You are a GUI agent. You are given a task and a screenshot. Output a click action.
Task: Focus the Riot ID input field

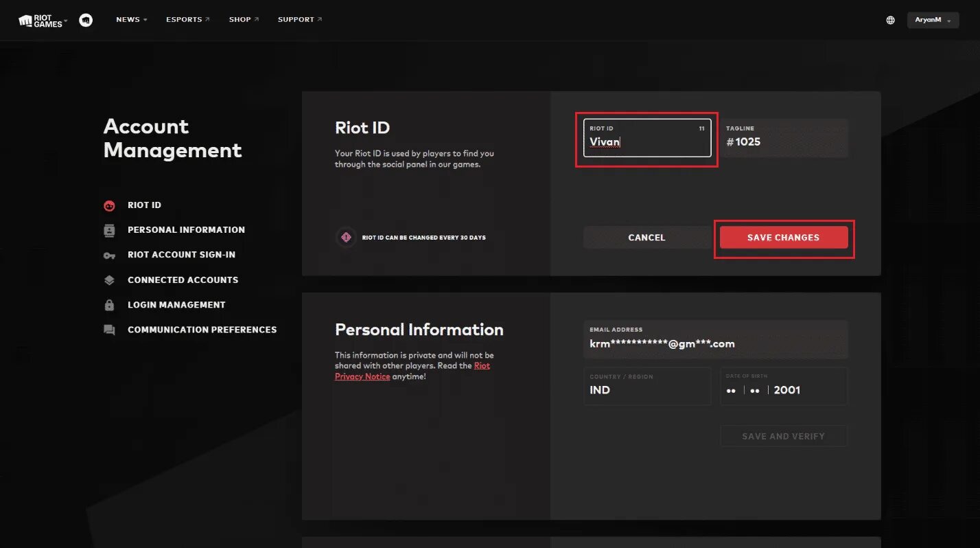[x=647, y=138]
